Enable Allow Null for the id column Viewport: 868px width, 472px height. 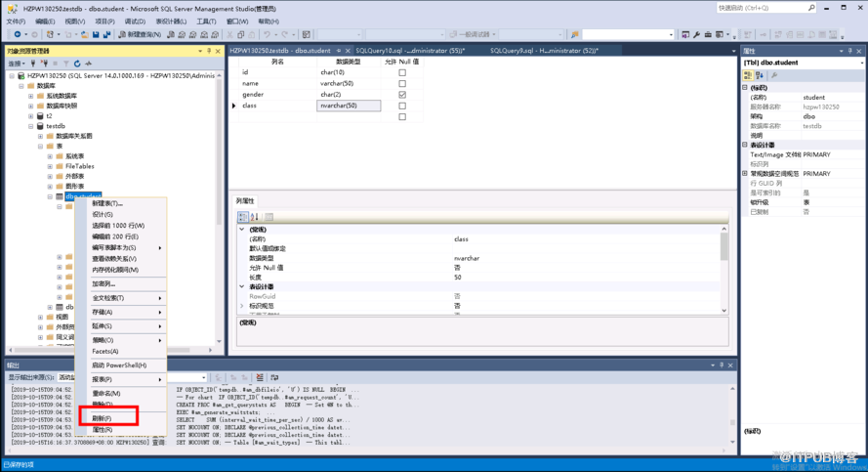tap(401, 72)
